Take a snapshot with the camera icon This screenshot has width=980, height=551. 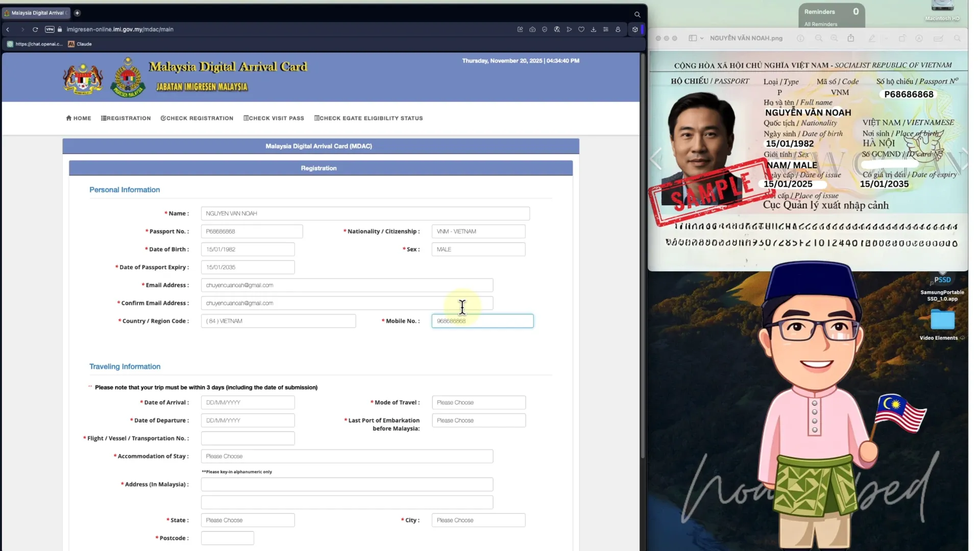pyautogui.click(x=532, y=30)
